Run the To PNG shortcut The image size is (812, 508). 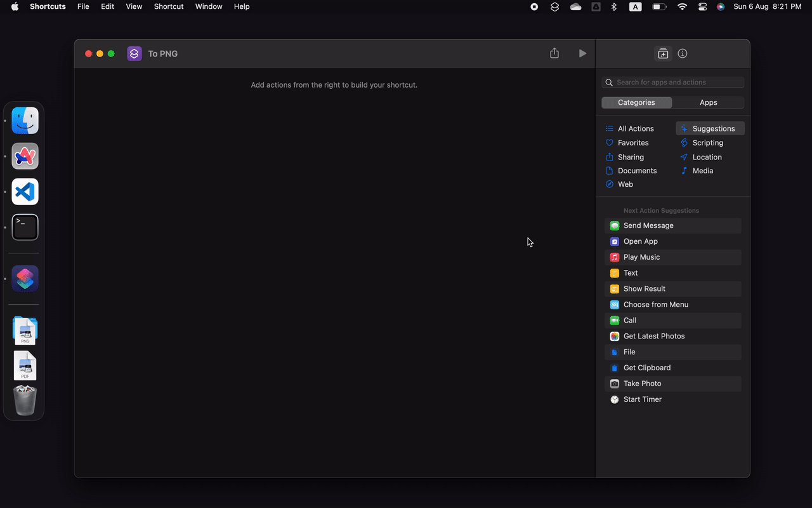pyautogui.click(x=582, y=53)
